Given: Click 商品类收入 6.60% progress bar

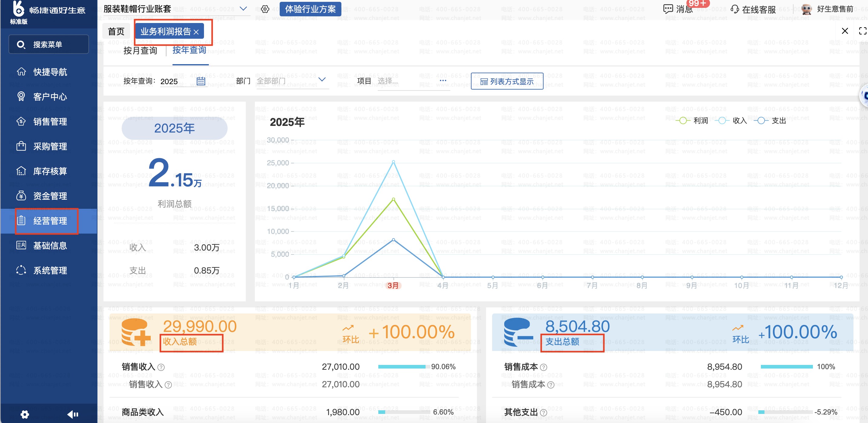Looking at the screenshot, I should pos(404,412).
